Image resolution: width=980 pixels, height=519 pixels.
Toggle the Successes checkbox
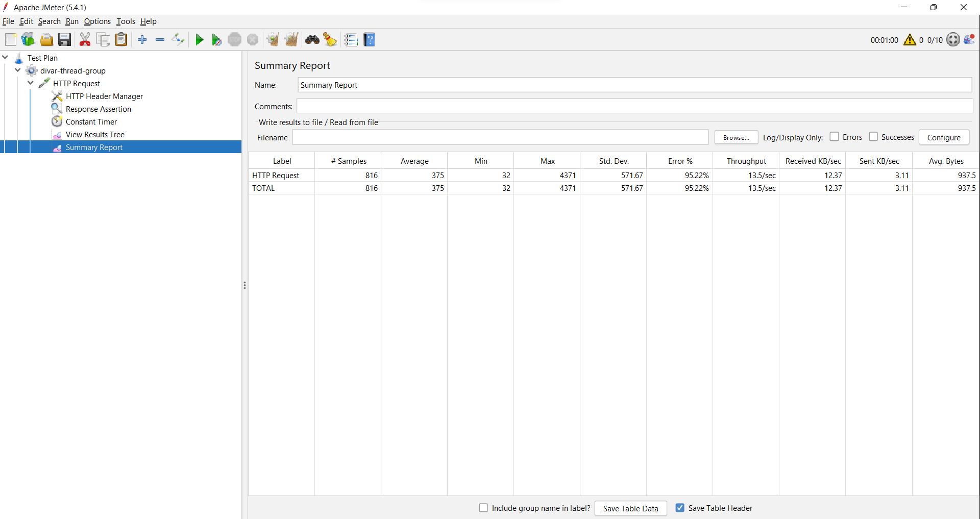click(873, 137)
